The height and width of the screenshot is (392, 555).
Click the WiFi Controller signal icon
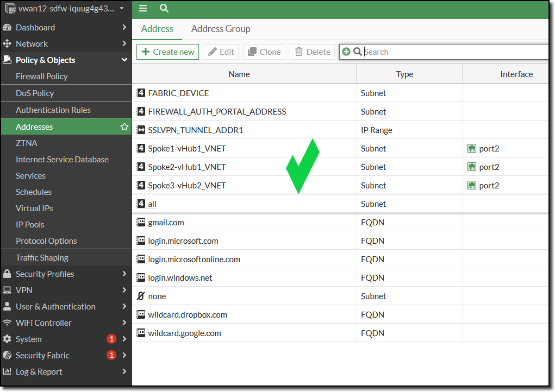tap(7, 323)
